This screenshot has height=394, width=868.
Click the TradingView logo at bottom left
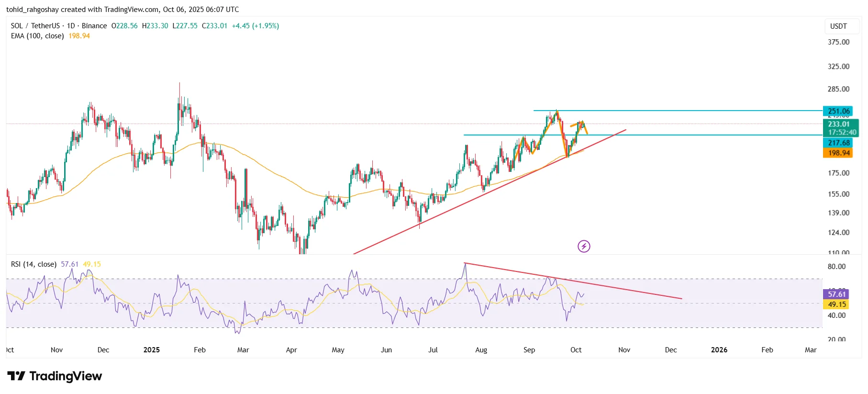pos(54,376)
